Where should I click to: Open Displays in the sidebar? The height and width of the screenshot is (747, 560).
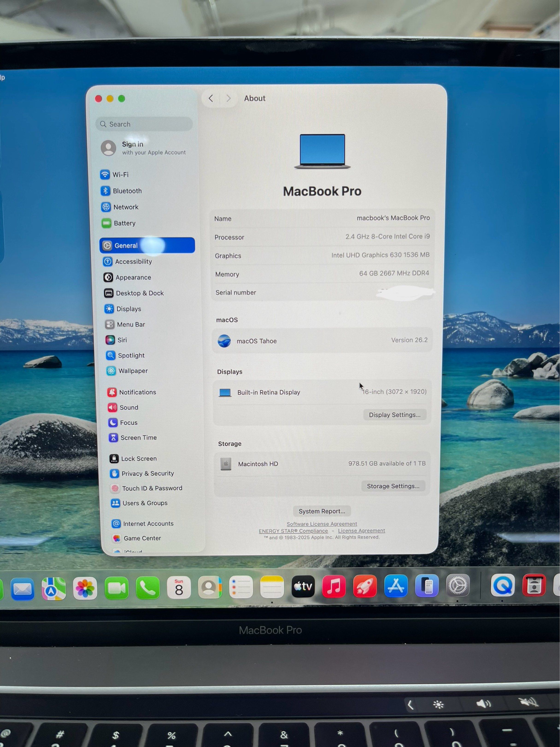[123, 309]
